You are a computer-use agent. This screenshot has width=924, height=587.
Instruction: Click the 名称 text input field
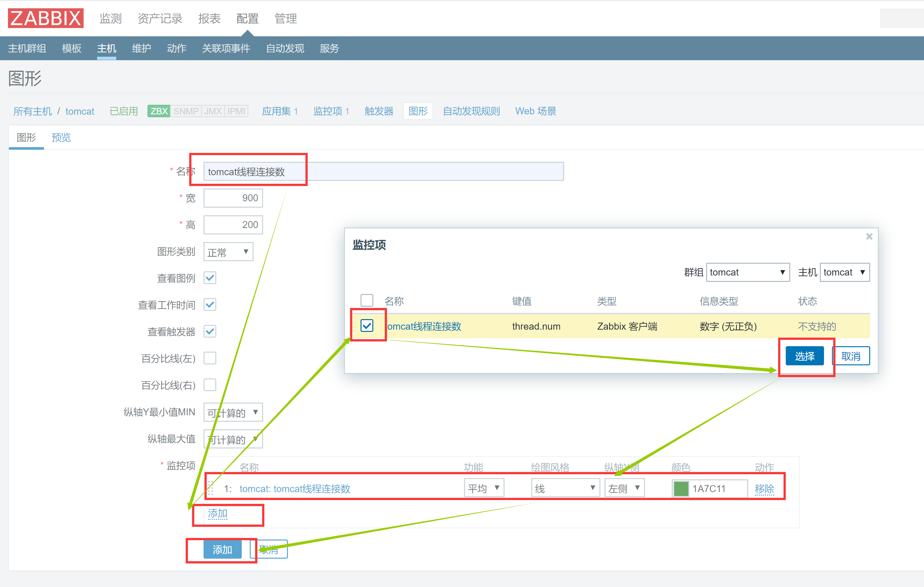[384, 171]
